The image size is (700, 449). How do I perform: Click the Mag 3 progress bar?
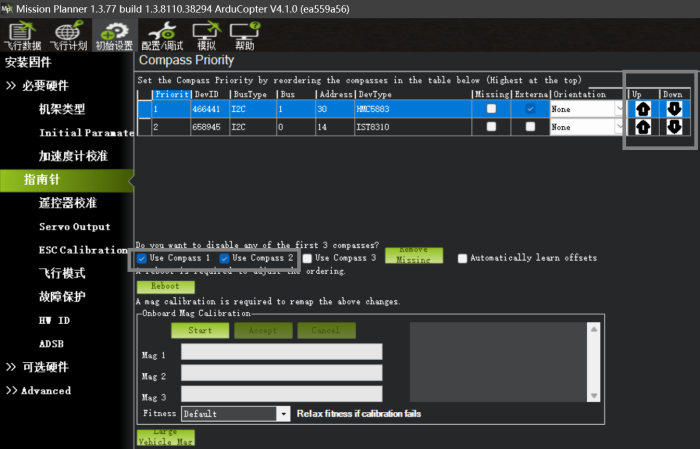click(x=282, y=394)
